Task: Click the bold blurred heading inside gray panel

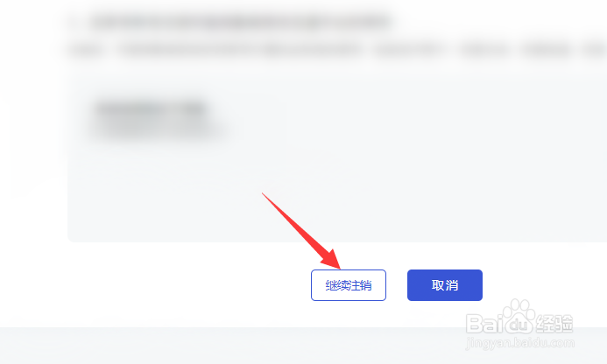Action: click(151, 108)
